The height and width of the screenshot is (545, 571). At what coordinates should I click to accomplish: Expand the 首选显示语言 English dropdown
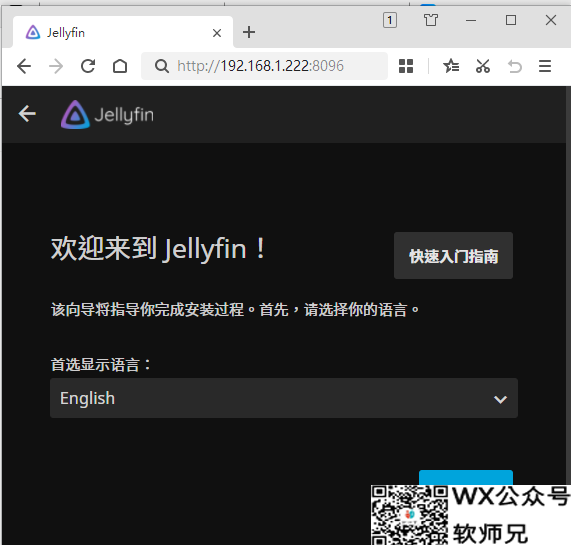click(284, 398)
